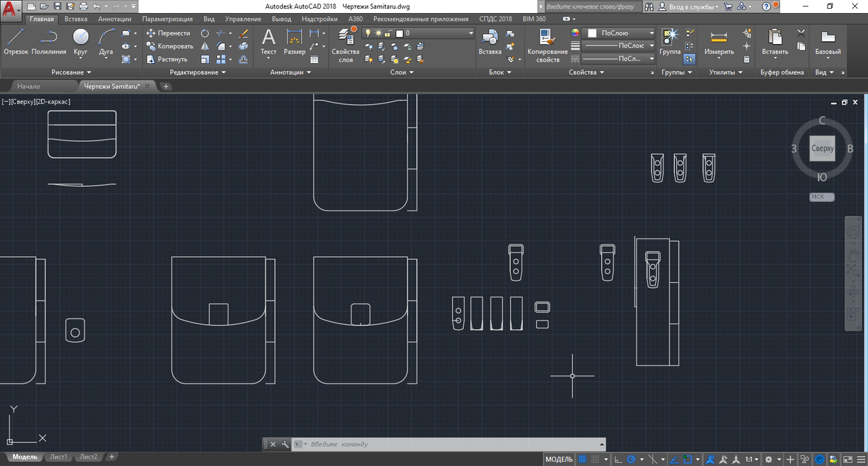This screenshot has width=868, height=466.
Task: Click the Save icon in quick access toolbar
Action: point(57,6)
